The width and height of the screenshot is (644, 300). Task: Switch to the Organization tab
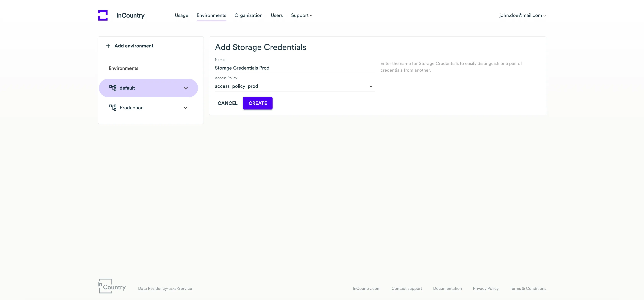248,15
